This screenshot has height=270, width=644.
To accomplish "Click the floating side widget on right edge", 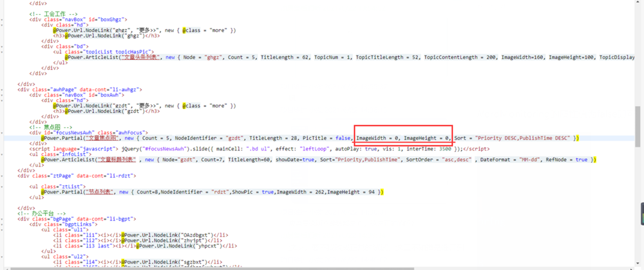I will [641, 214].
